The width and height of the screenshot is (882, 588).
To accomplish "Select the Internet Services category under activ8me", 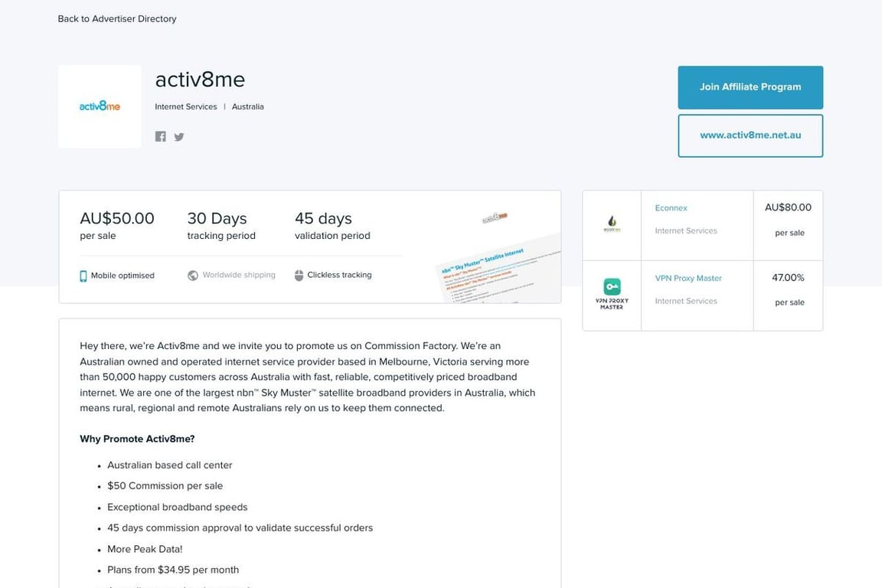I will pyautogui.click(x=185, y=106).
